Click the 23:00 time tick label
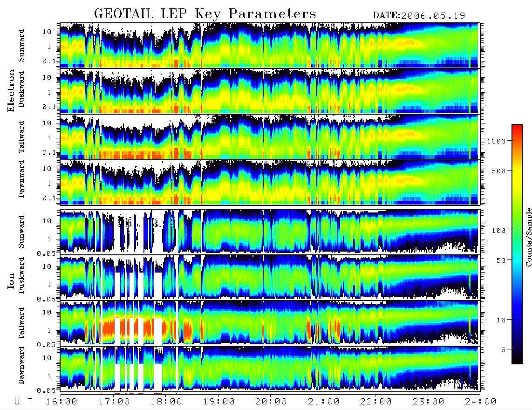The width and height of the screenshot is (532, 410). pyautogui.click(x=429, y=402)
